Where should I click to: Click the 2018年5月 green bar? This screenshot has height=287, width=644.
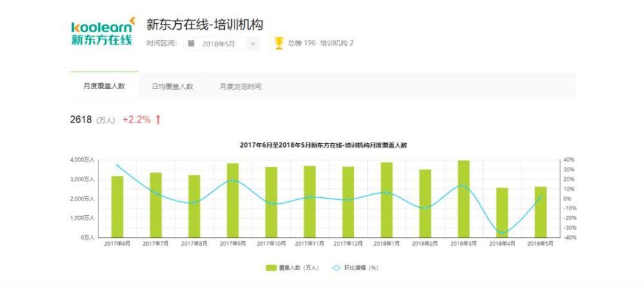pyautogui.click(x=540, y=212)
